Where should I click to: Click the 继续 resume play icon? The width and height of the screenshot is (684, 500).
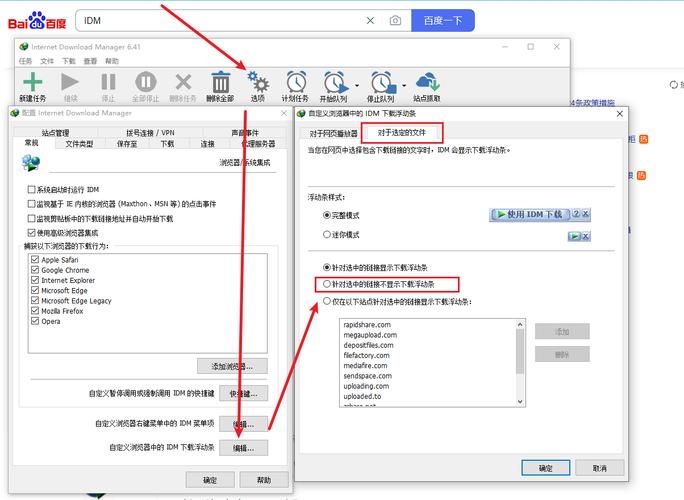point(70,82)
